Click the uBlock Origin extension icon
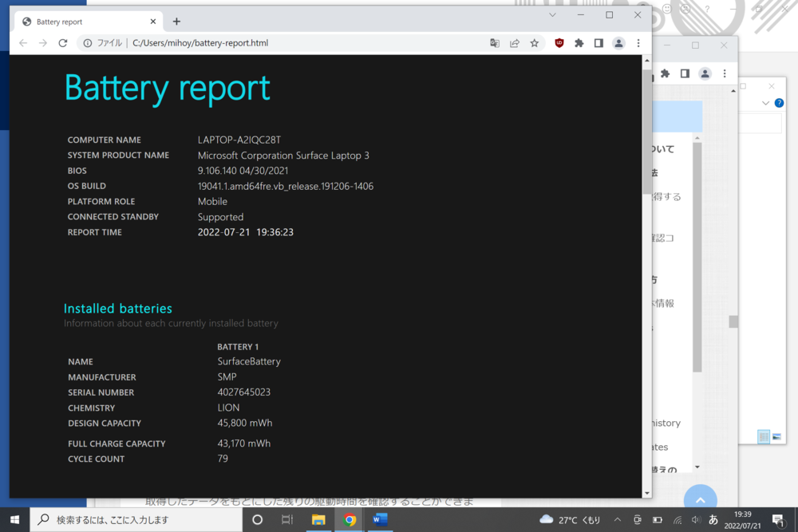The image size is (798, 532). coord(559,43)
